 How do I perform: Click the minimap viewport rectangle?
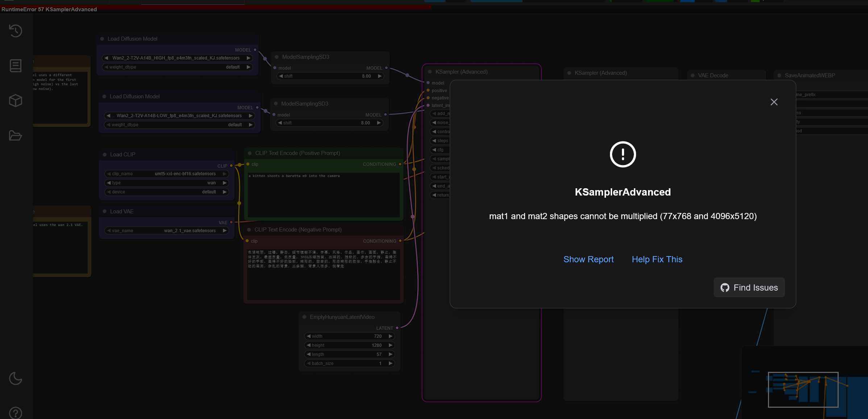(803, 390)
